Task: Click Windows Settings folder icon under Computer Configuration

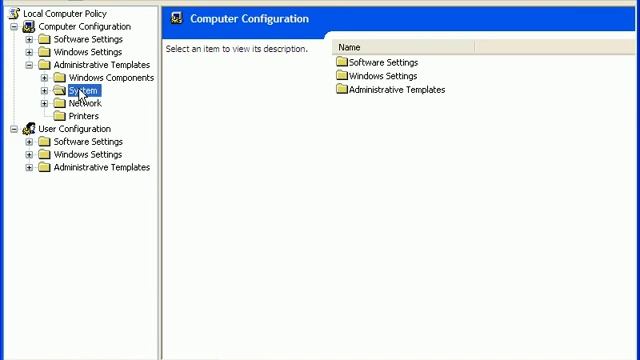Action: pos(44,52)
